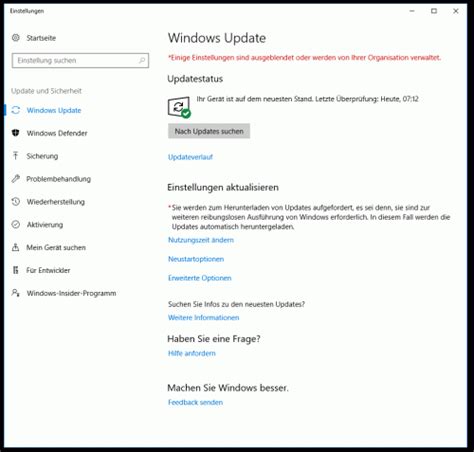This screenshot has height=452, width=474.
Task: Open the Updateverlauf link
Action: point(190,157)
